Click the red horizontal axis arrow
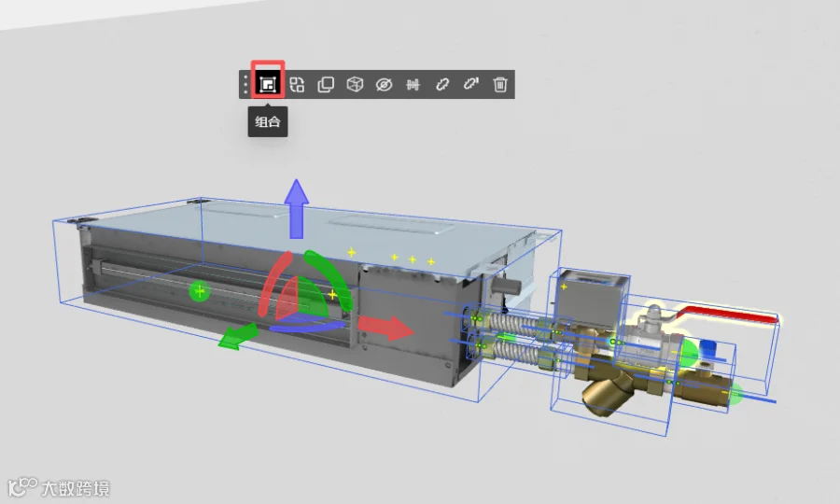Image resolution: width=840 pixels, height=504 pixels. [x=385, y=328]
